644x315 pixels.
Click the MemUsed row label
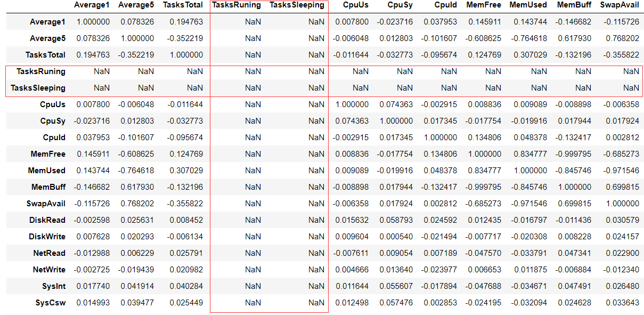[47, 171]
